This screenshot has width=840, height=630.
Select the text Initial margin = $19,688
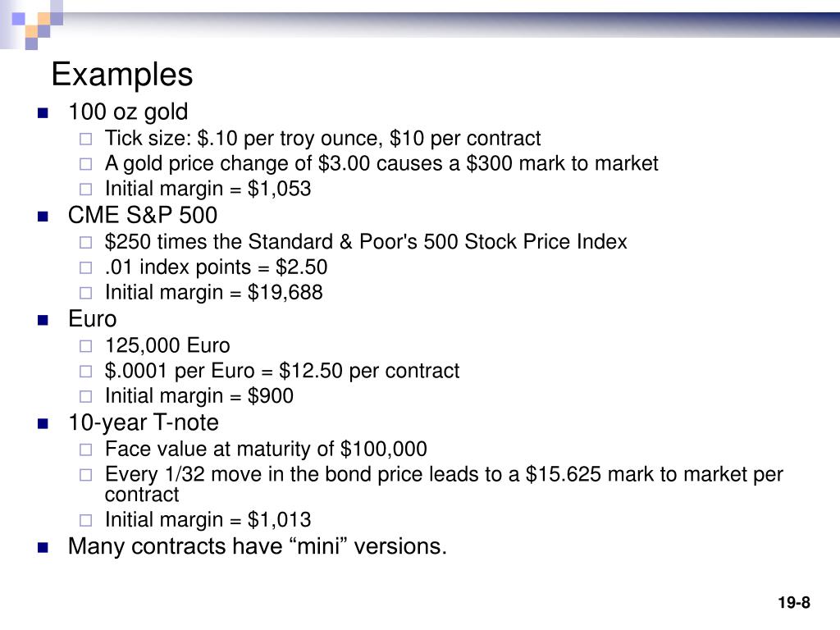(x=214, y=293)
